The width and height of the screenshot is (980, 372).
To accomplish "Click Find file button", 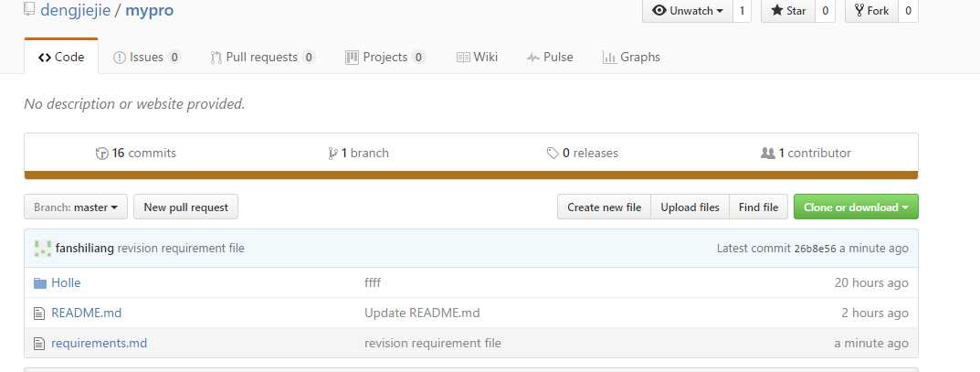I will point(758,207).
